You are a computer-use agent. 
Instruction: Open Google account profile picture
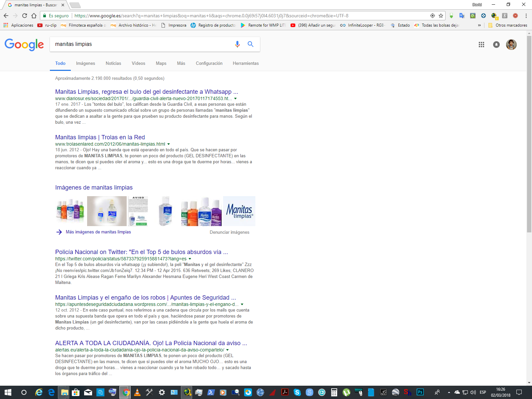point(511,45)
